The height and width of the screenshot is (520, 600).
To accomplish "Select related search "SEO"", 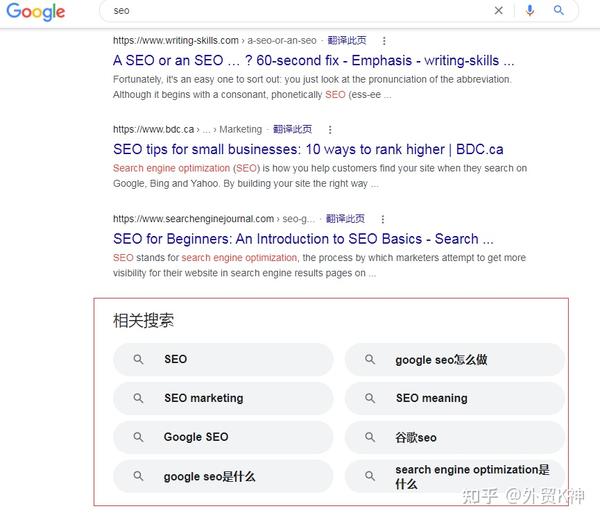I will pyautogui.click(x=223, y=359).
